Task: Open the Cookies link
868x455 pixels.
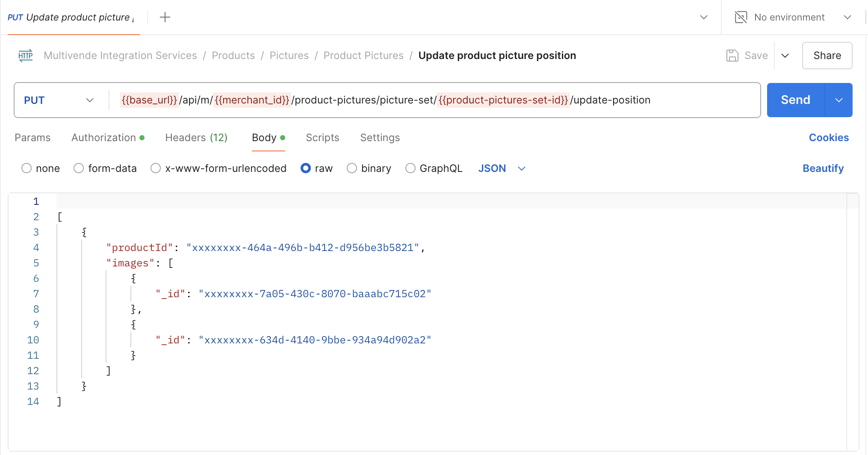Action: (x=829, y=138)
